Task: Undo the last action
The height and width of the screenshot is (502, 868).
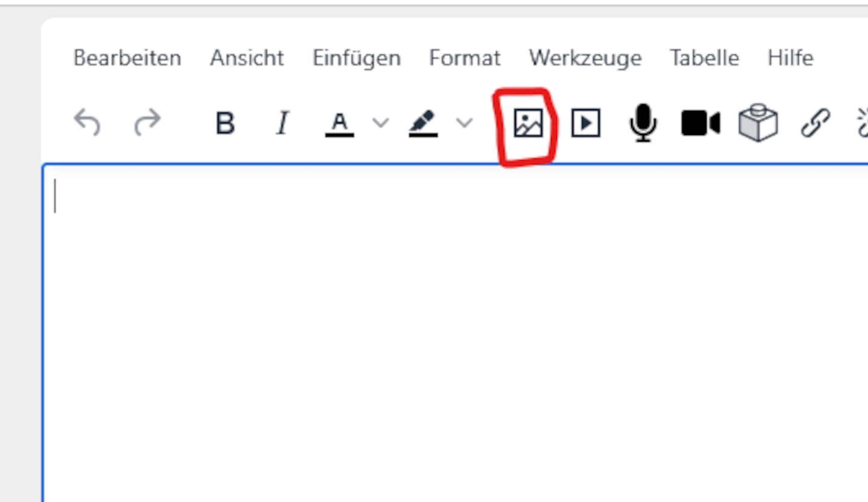Action: point(87,123)
